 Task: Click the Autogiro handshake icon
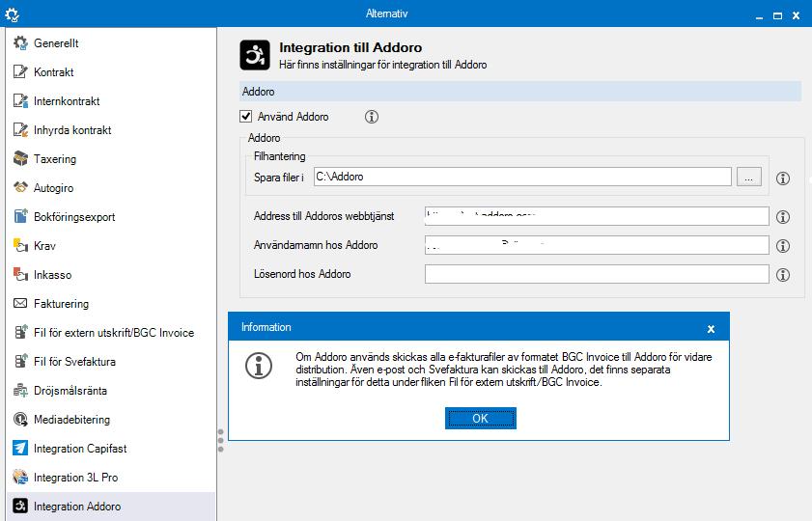[x=20, y=187]
